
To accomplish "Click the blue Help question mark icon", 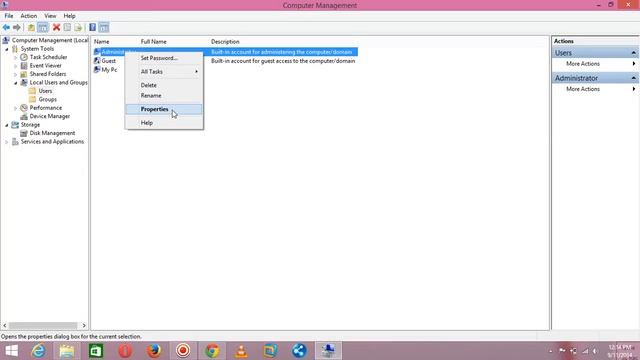I will point(93,27).
